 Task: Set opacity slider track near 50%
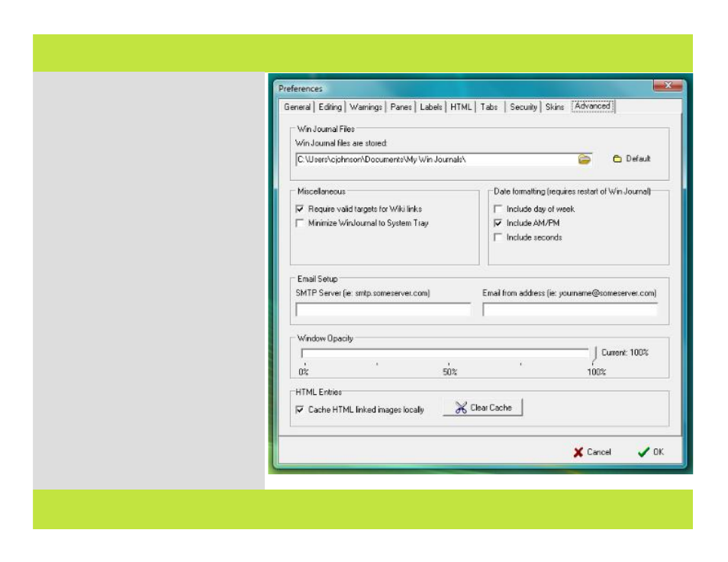click(449, 354)
